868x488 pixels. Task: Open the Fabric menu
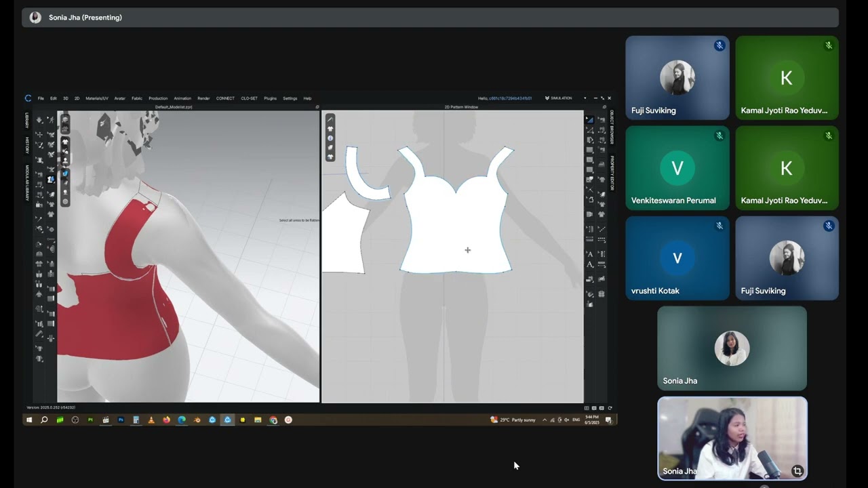[137, 98]
